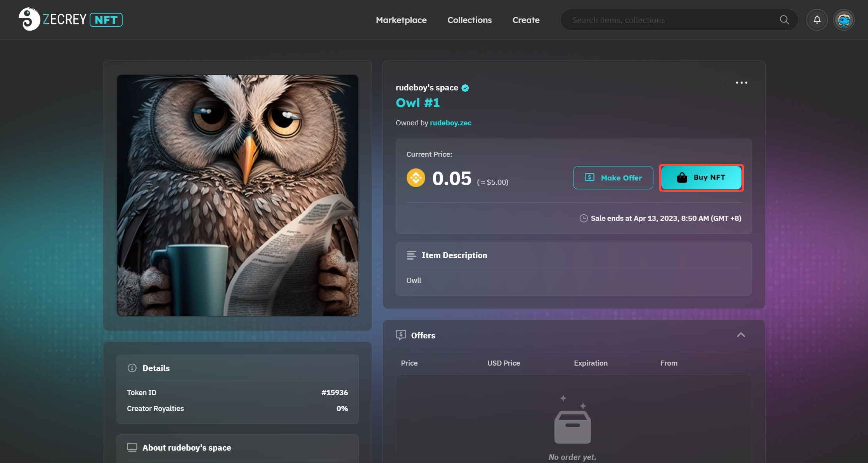Image resolution: width=868 pixels, height=463 pixels.
Task: Open owner link rudeboy.zec
Action: (450, 123)
